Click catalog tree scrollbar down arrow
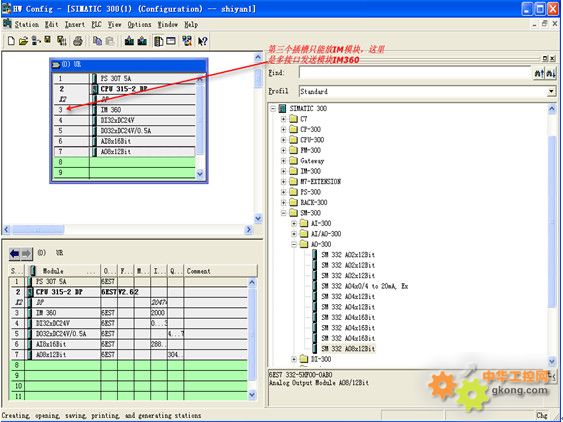This screenshot has height=422, width=563. (552, 361)
